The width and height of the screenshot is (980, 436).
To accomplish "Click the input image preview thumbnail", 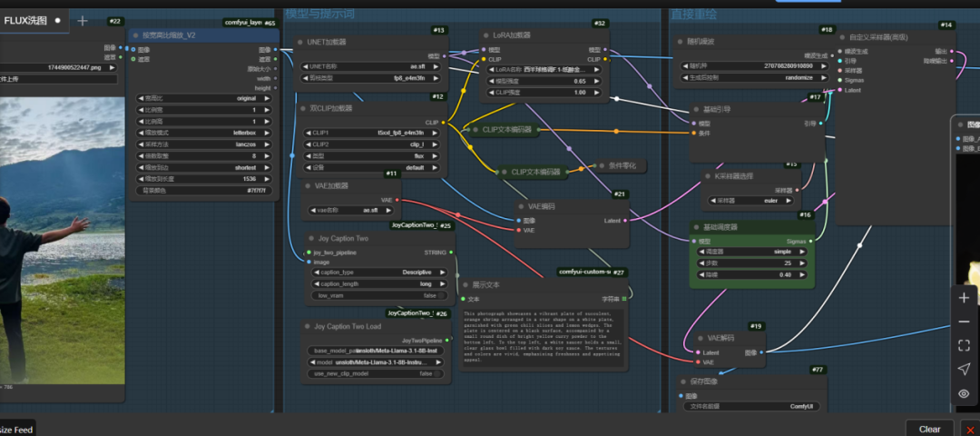I will (62, 240).
